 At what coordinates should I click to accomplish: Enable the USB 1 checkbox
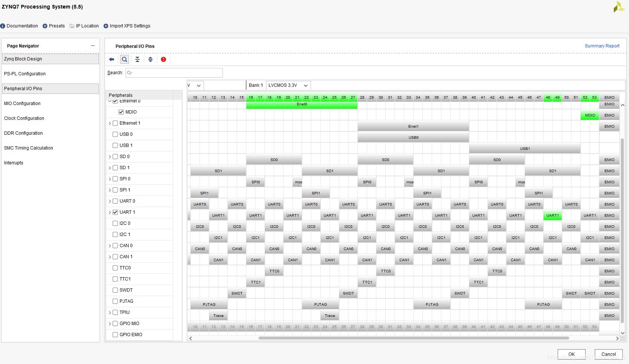click(115, 145)
